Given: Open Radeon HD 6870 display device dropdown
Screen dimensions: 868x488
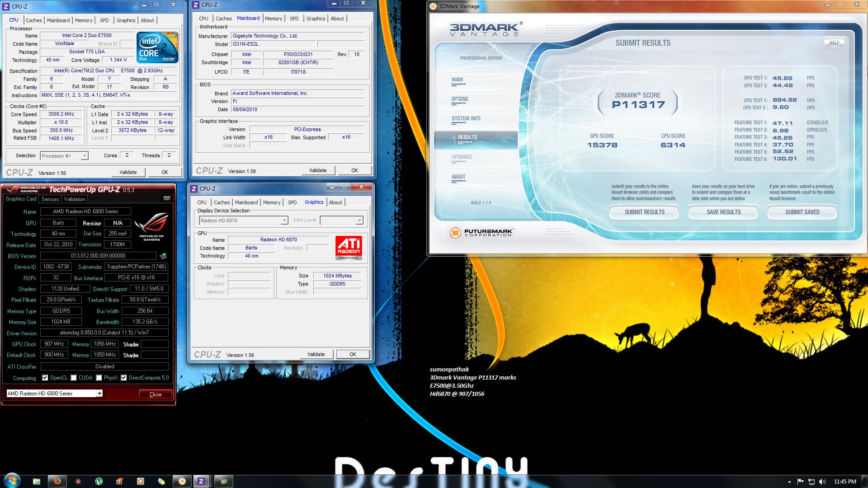Looking at the screenshot, I should point(243,221).
